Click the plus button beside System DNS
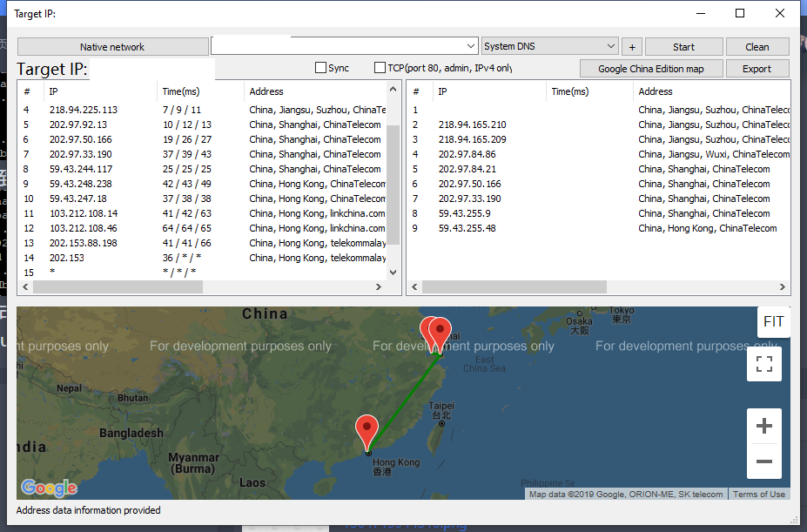The image size is (807, 532). pos(632,47)
